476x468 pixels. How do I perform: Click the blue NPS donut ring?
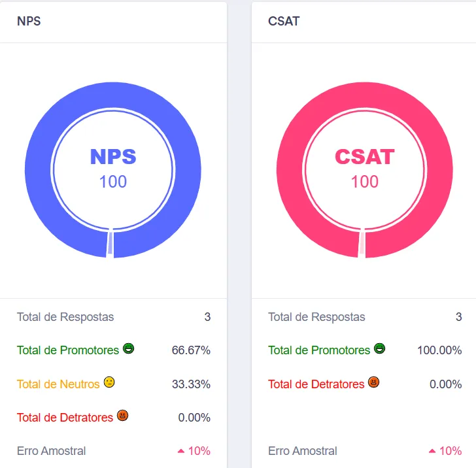[x=38, y=170]
